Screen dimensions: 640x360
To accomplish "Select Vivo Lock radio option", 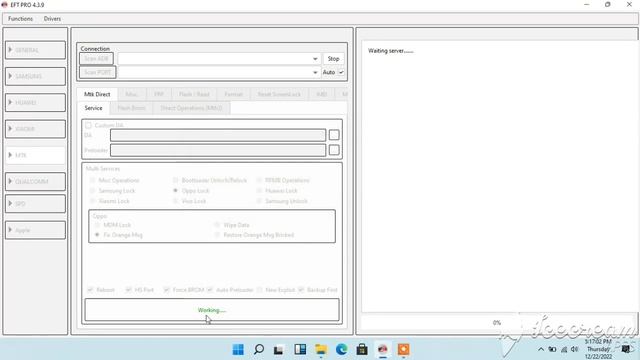I will point(176,201).
